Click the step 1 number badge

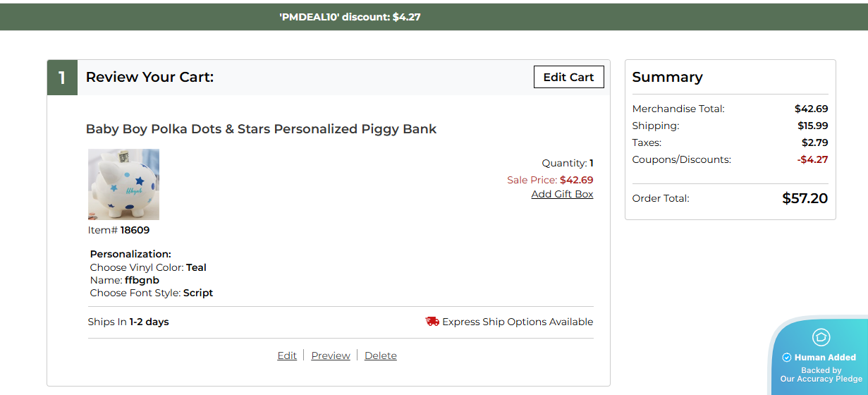[62, 78]
